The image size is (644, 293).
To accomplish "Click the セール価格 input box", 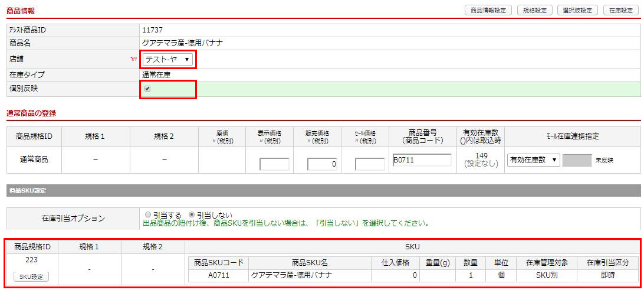I will click(370, 164).
